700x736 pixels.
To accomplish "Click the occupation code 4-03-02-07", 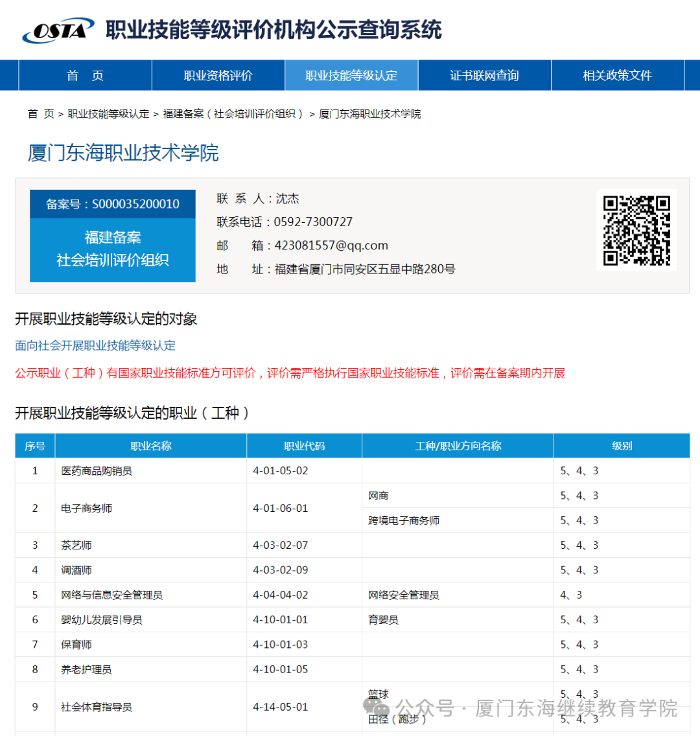I will [280, 546].
